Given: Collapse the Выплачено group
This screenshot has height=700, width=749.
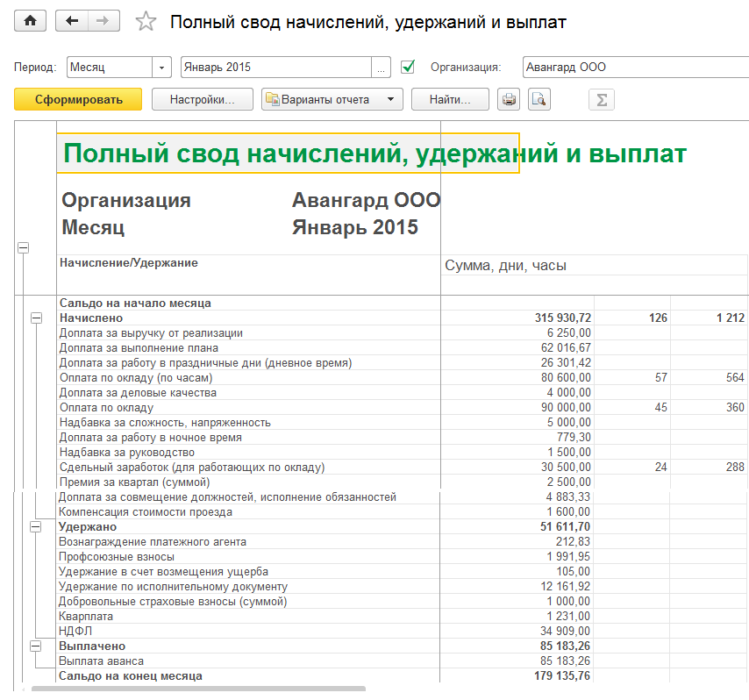Looking at the screenshot, I should pyautogui.click(x=36, y=646).
